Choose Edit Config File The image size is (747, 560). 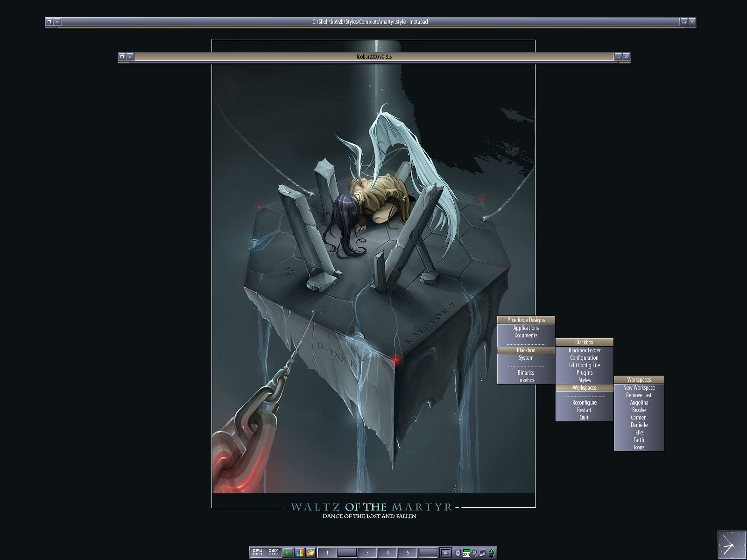pyautogui.click(x=584, y=365)
